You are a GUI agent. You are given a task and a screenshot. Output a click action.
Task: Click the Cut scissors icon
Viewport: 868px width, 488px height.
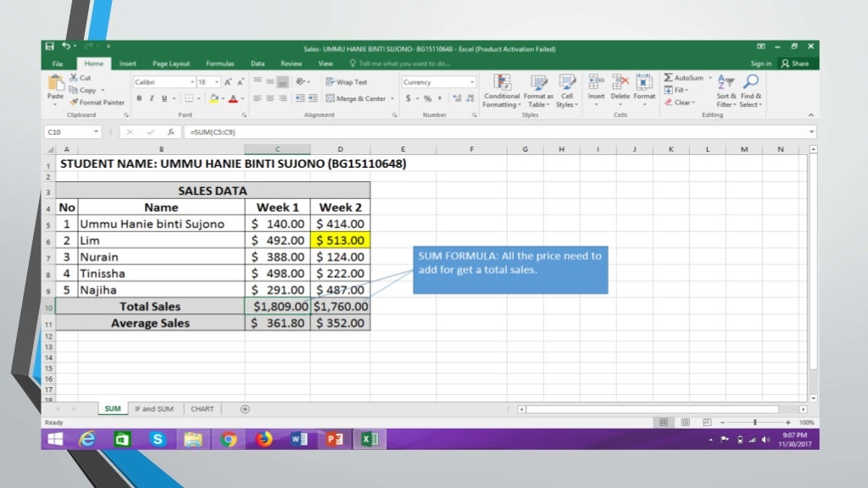pyautogui.click(x=74, y=78)
